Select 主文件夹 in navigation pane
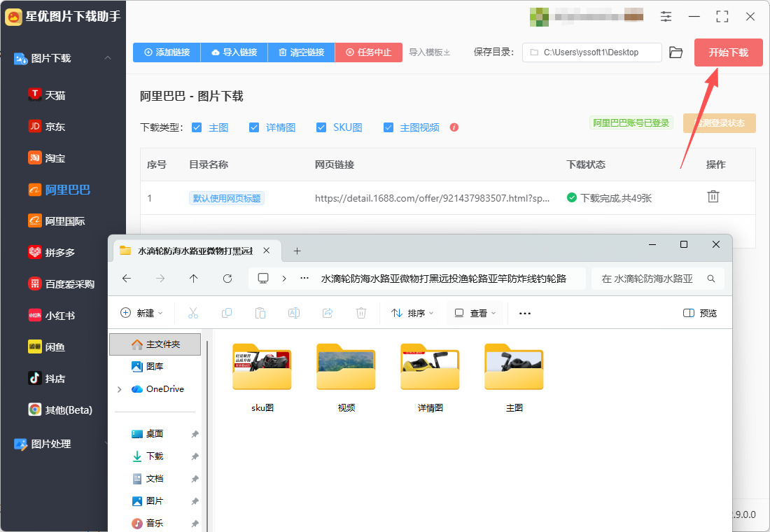Viewport: 770px width, 532px height. (155, 344)
